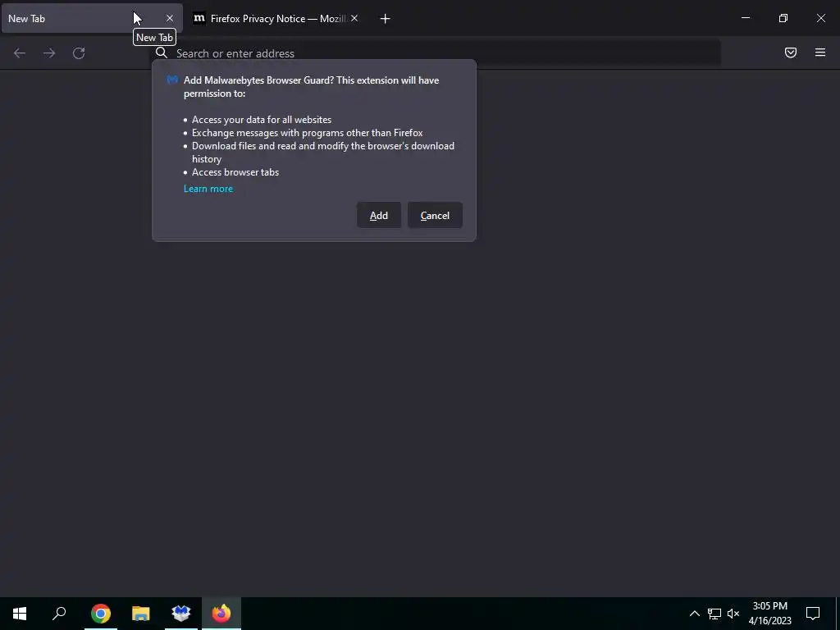This screenshot has height=630, width=840.
Task: Click 'Access your data for all websites' text
Action: (262, 120)
